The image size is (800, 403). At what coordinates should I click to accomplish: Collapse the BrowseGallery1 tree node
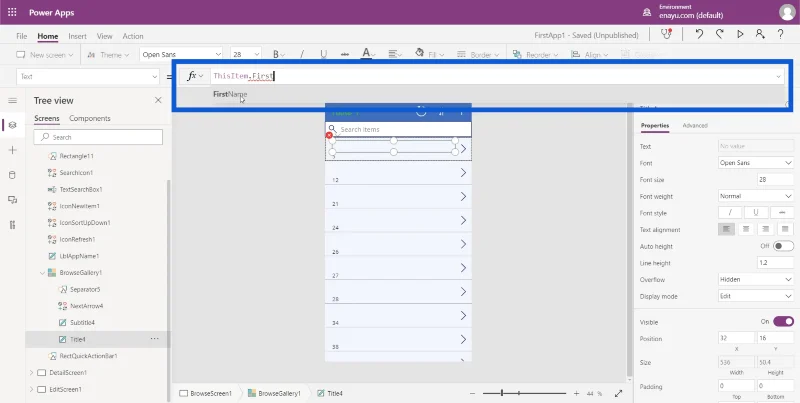42,273
